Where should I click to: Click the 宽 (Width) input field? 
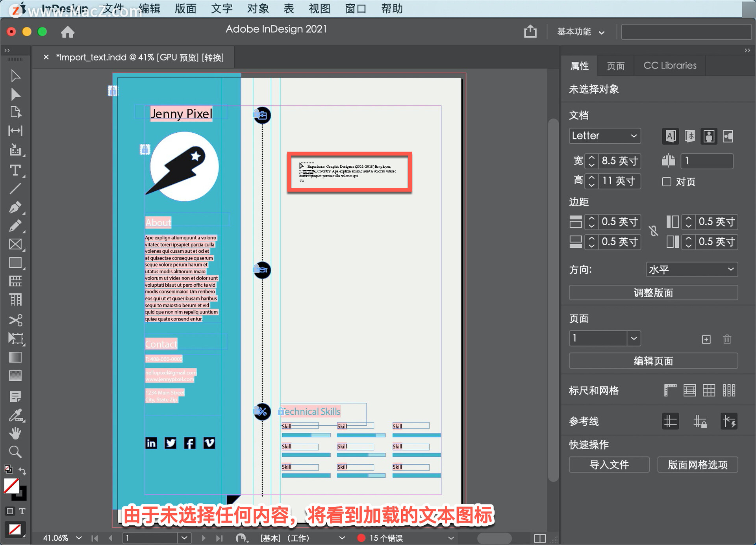tap(618, 161)
